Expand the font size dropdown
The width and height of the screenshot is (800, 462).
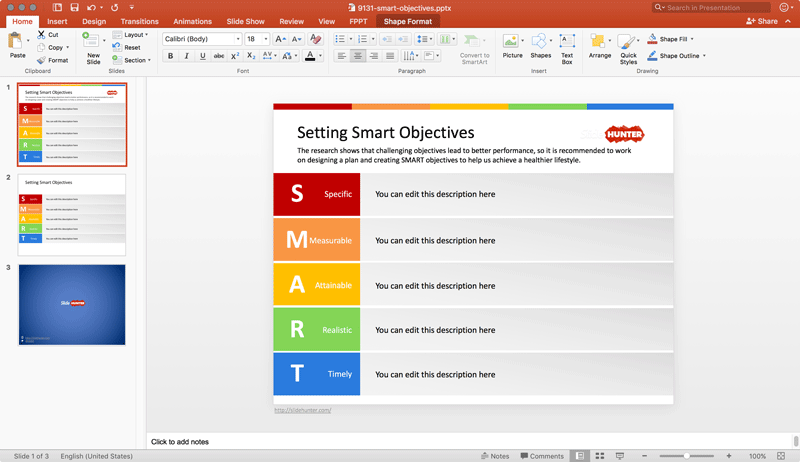(265, 39)
